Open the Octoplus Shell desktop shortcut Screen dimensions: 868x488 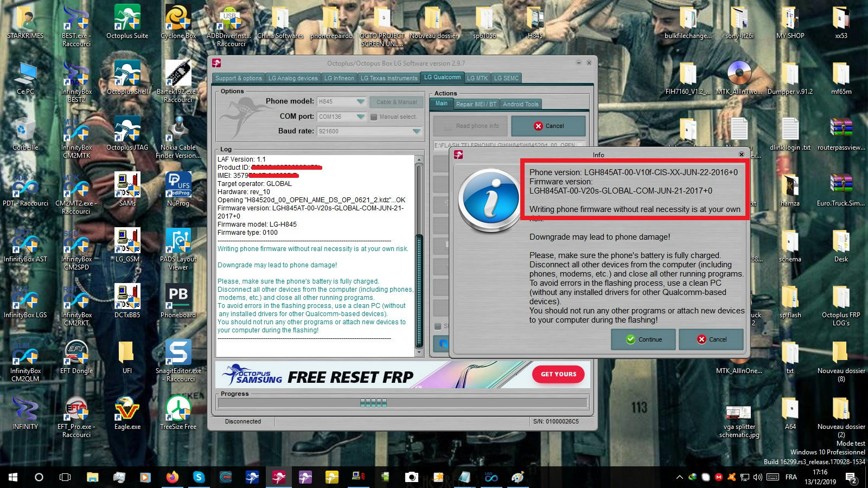(127, 77)
